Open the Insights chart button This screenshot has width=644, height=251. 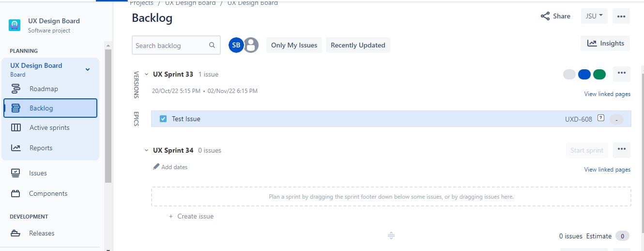click(x=605, y=43)
